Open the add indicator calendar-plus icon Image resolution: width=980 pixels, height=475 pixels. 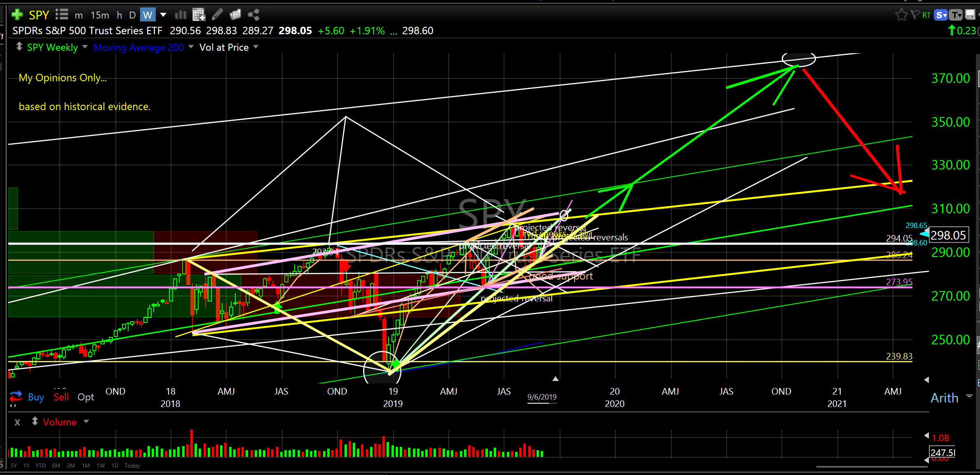pyautogui.click(x=199, y=15)
